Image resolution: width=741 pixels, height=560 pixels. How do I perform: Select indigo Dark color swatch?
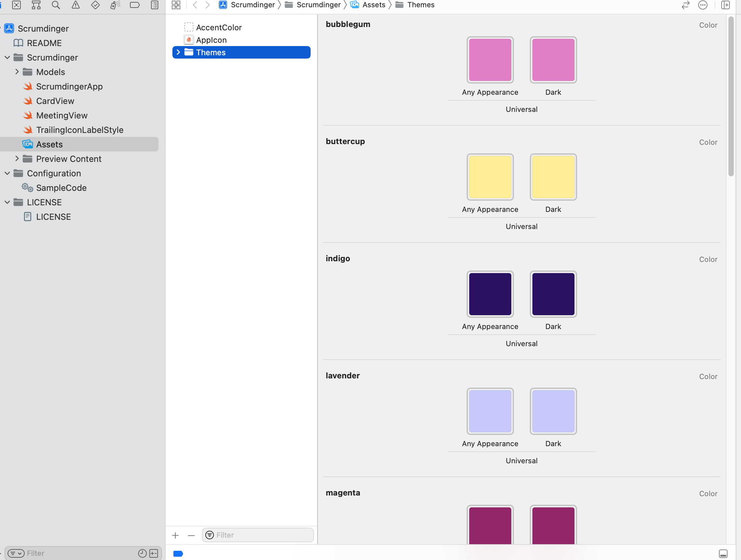point(553,294)
